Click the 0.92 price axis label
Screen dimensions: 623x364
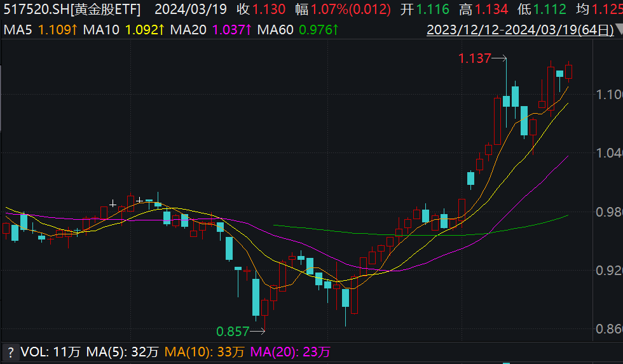[x=610, y=271]
